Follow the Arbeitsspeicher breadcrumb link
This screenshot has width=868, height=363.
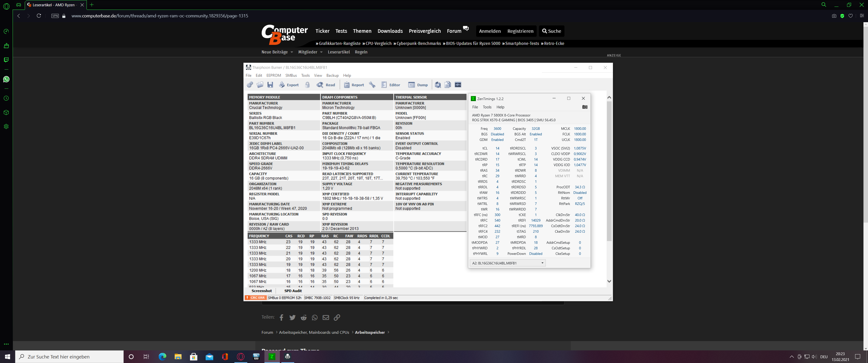[370, 332]
